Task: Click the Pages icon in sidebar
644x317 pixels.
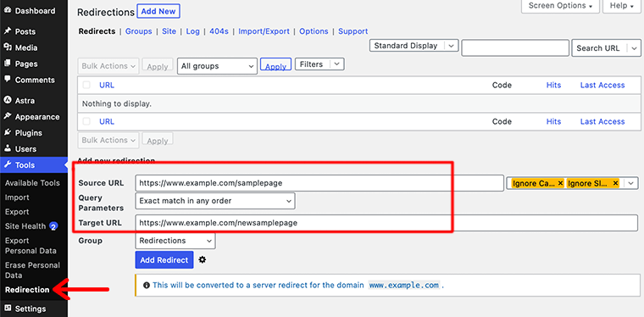Action: pyautogui.click(x=8, y=64)
